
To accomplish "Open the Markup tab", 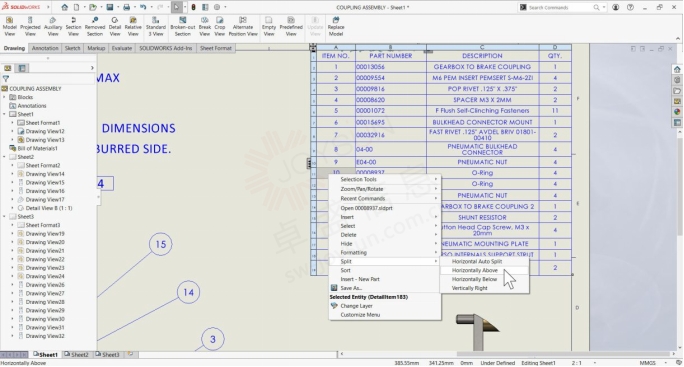I will [96, 48].
